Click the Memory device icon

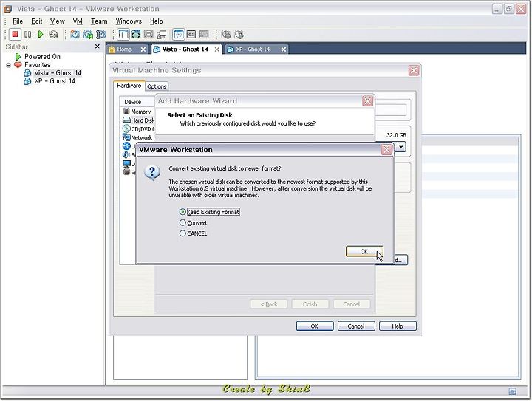(x=126, y=112)
